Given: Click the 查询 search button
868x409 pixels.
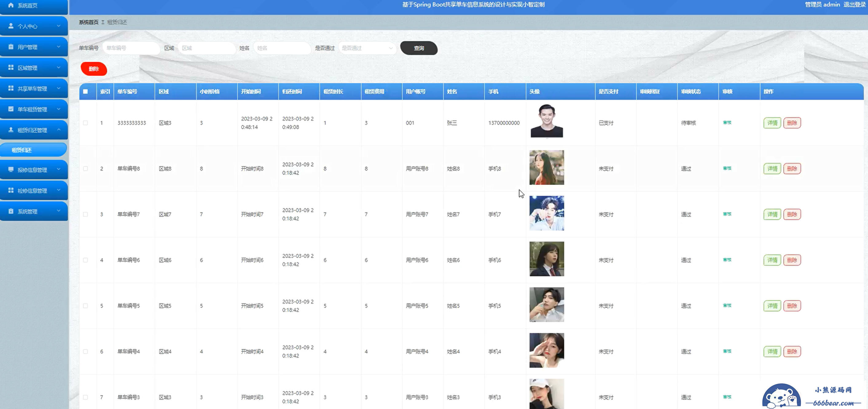Looking at the screenshot, I should click(419, 48).
